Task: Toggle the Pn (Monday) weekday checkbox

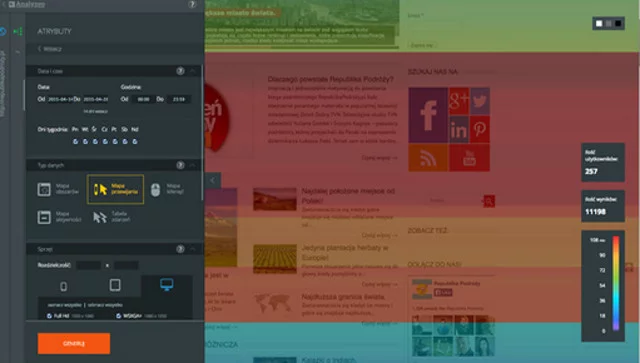Action: coord(76,141)
